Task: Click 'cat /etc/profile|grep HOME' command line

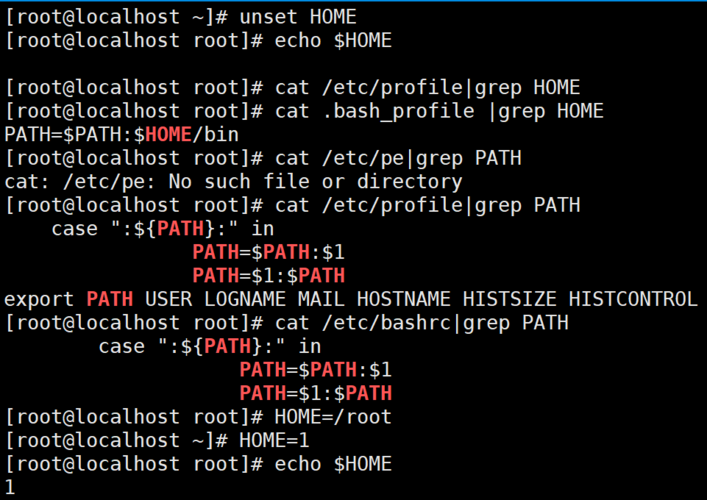Action: tap(427, 87)
